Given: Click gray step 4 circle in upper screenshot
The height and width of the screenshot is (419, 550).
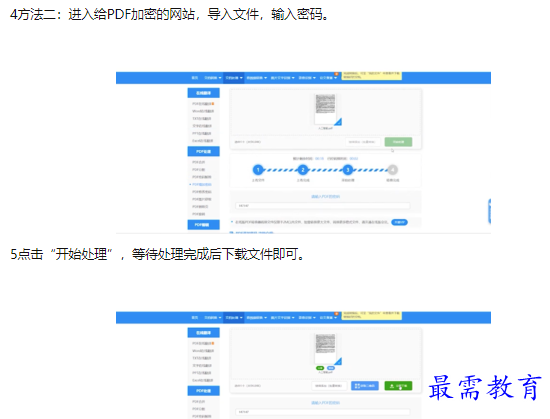Looking at the screenshot, I should point(393,170).
